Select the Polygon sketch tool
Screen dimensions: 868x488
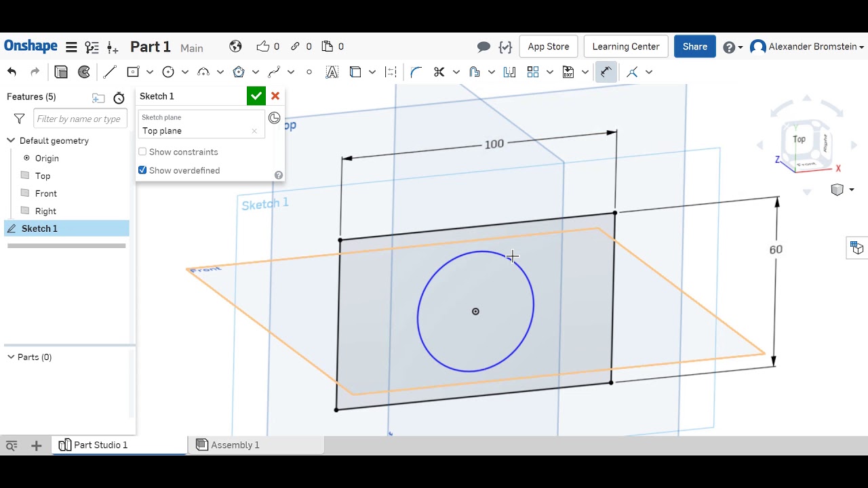[x=239, y=72]
